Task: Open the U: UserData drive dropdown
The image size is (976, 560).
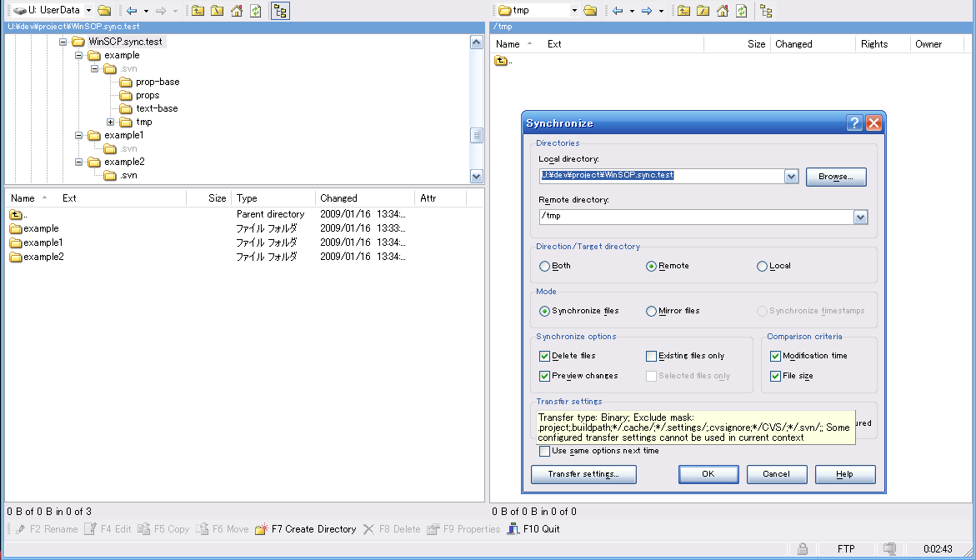Action: 88,11
